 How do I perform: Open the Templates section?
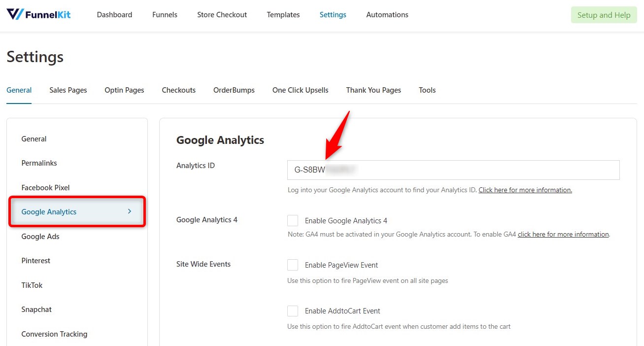coord(283,15)
